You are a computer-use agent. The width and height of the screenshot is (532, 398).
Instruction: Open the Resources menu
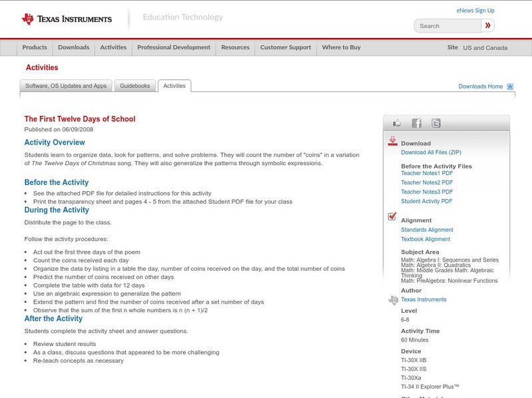235,47
